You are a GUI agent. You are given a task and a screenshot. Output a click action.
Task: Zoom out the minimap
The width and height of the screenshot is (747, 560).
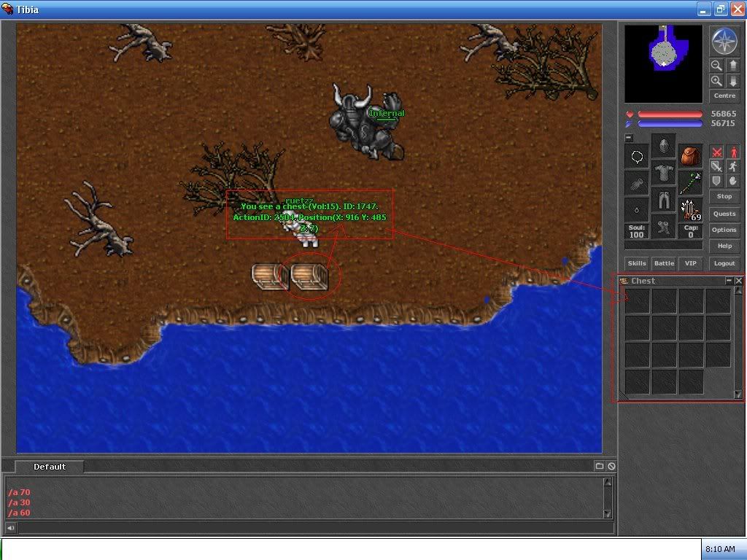716,65
